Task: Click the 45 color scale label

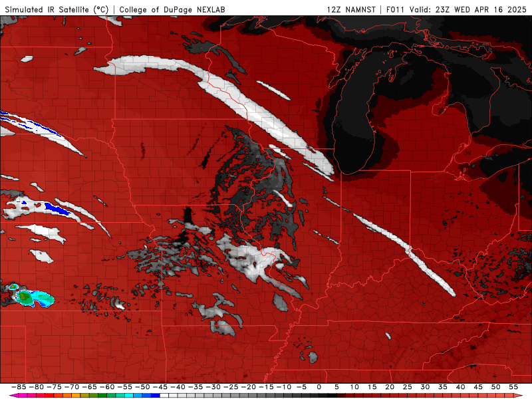Action: [477, 387]
